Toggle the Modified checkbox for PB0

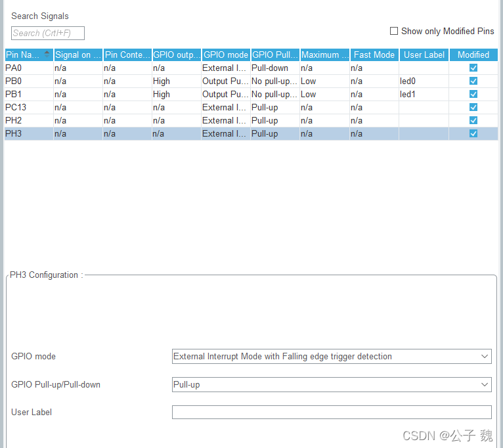pos(473,81)
